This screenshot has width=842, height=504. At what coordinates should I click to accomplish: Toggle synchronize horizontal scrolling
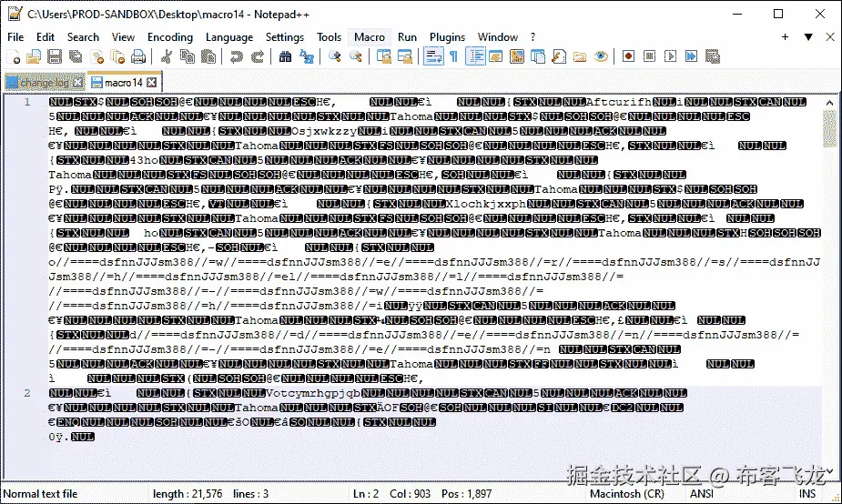tap(405, 56)
